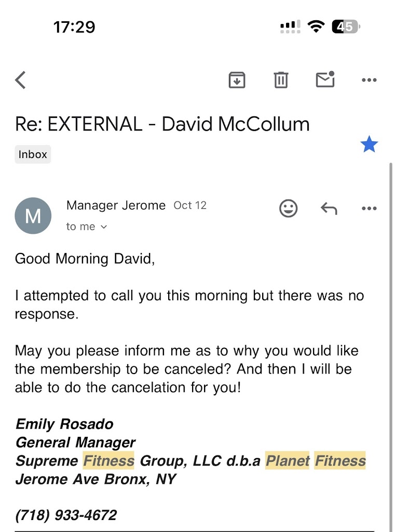This screenshot has width=395, height=532.
Task: Tap the Inbox label chip
Action: [33, 154]
